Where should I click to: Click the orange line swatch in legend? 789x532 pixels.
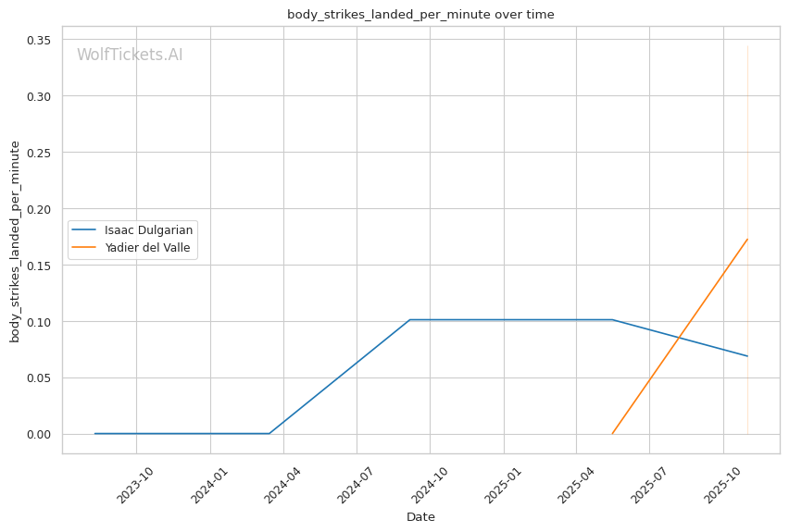click(x=86, y=247)
